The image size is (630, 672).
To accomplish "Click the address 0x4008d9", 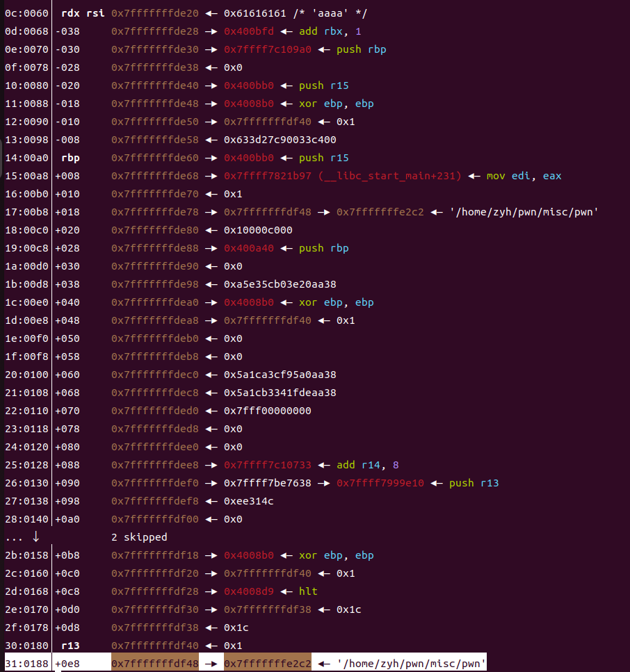I will click(x=249, y=591).
